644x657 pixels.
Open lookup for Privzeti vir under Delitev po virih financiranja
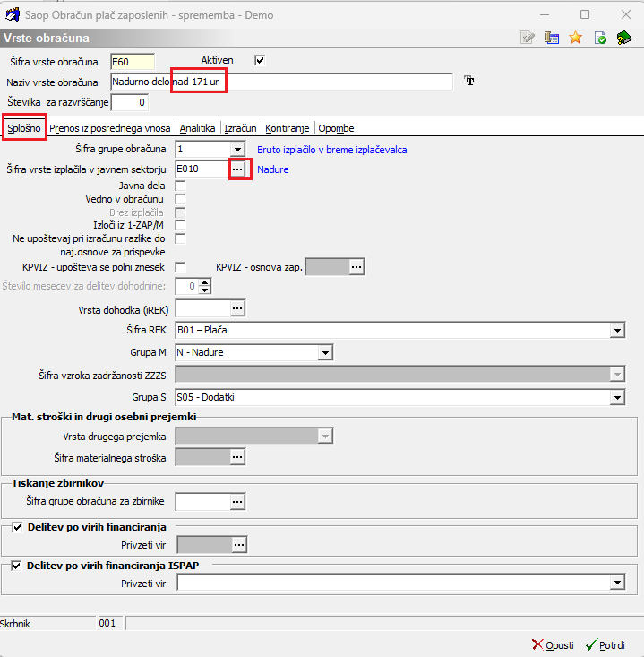239,545
